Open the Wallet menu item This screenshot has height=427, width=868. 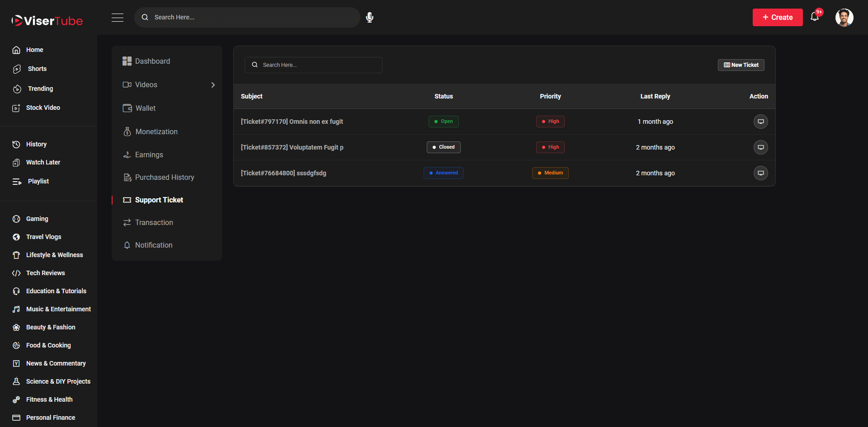(x=145, y=108)
